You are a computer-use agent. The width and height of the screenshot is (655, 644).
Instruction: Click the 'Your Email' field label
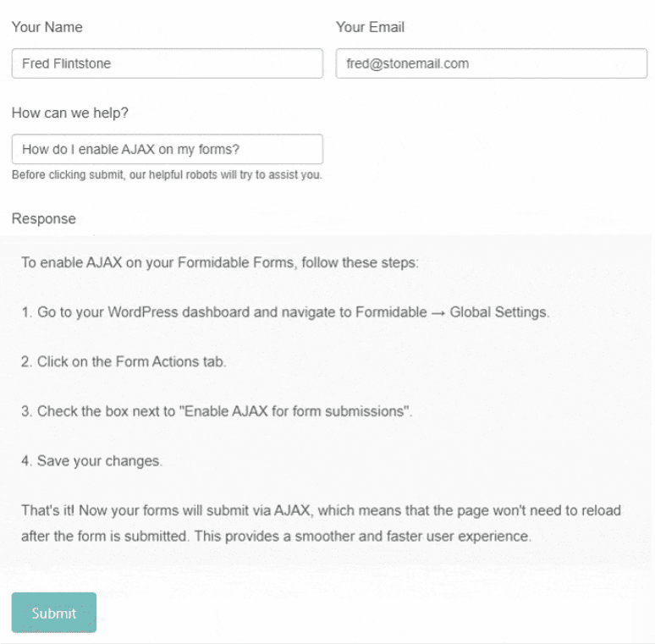[x=370, y=27]
